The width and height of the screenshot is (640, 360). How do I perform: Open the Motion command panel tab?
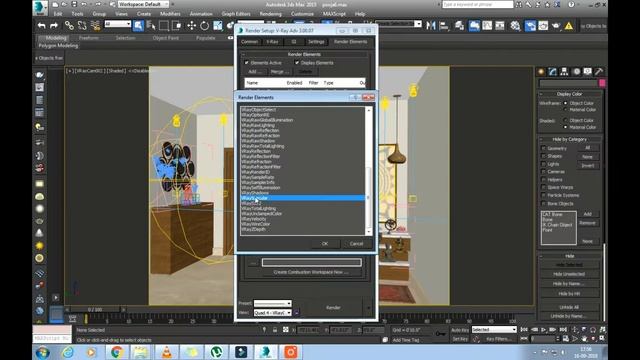point(576,71)
